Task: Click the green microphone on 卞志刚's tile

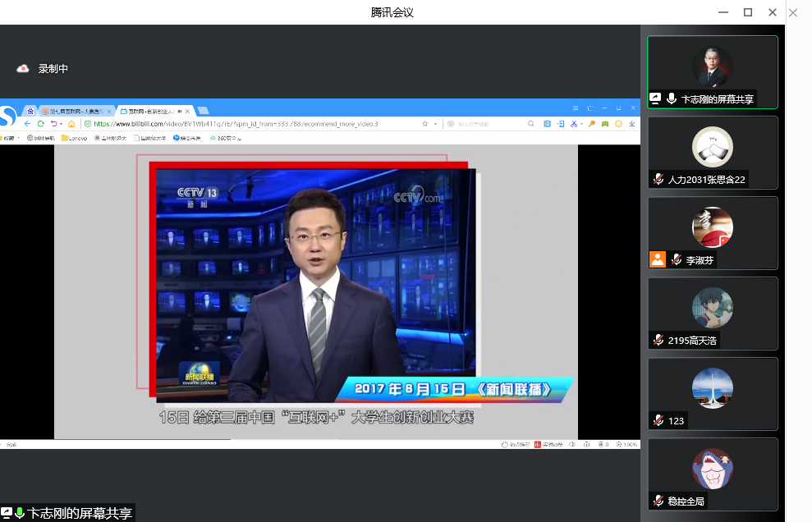Action: [671, 98]
